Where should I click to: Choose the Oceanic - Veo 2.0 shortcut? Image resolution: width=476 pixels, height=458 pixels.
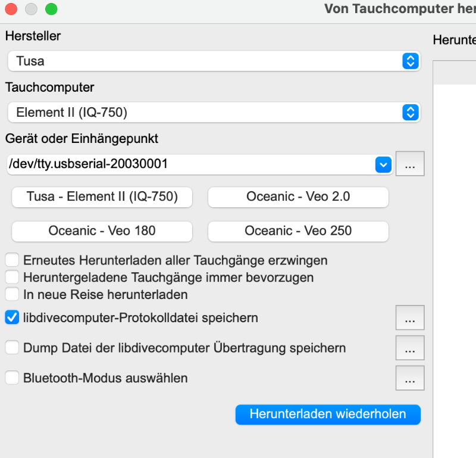coord(298,197)
